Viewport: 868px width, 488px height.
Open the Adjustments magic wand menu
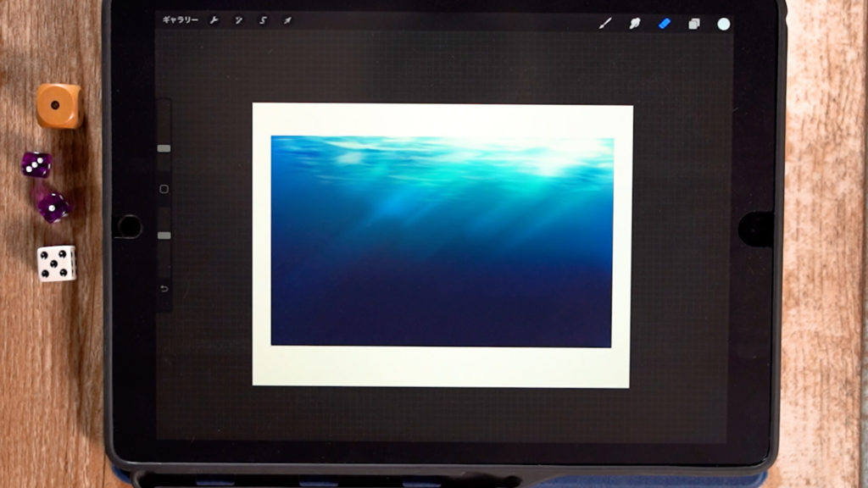[238, 20]
